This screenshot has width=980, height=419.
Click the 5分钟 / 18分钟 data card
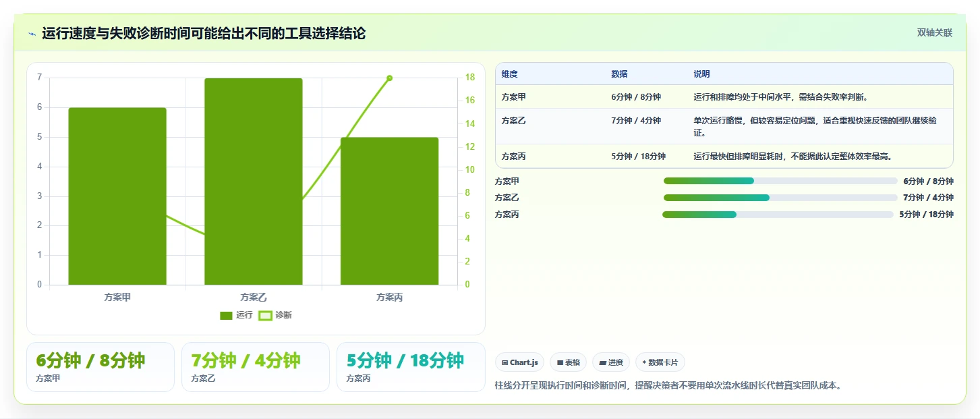[x=411, y=367]
